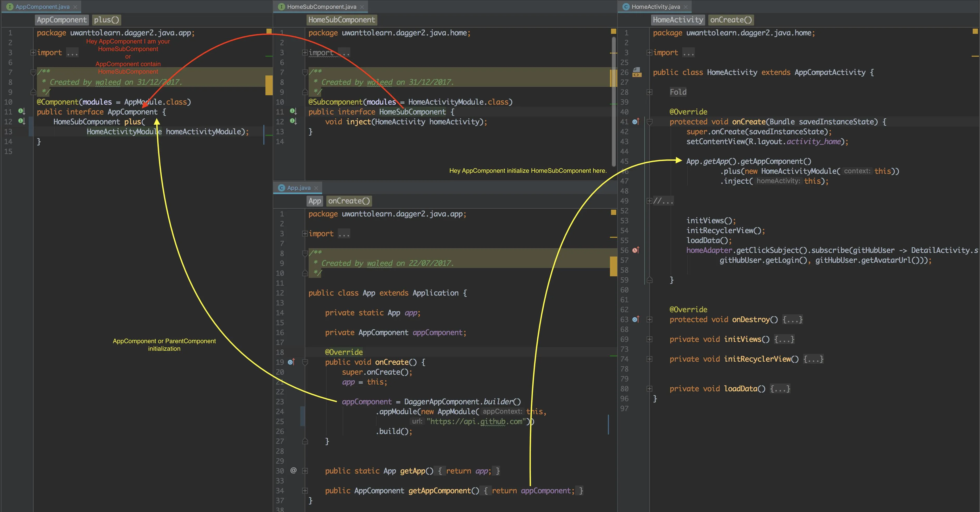Click the plus() breadcrumb in AppComponent editor

coord(106,20)
